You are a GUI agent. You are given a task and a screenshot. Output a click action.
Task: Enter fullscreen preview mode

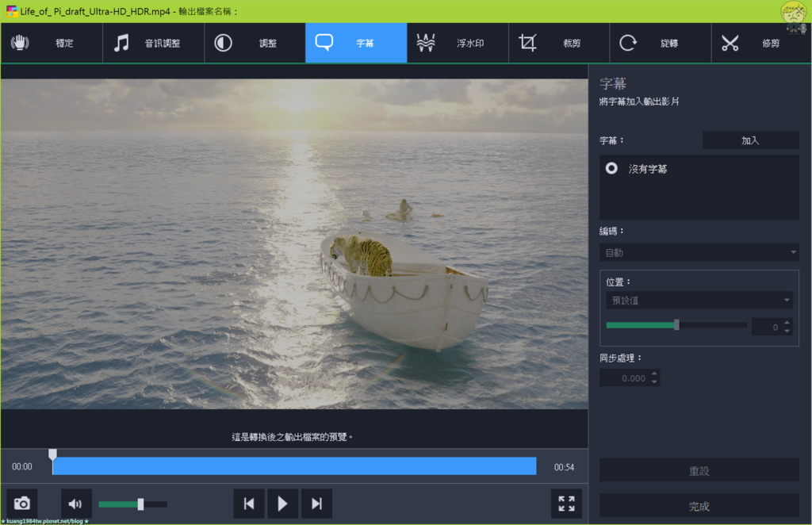pyautogui.click(x=566, y=504)
